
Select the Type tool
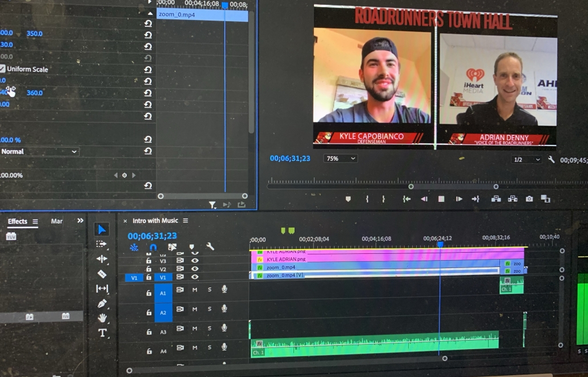pos(102,333)
